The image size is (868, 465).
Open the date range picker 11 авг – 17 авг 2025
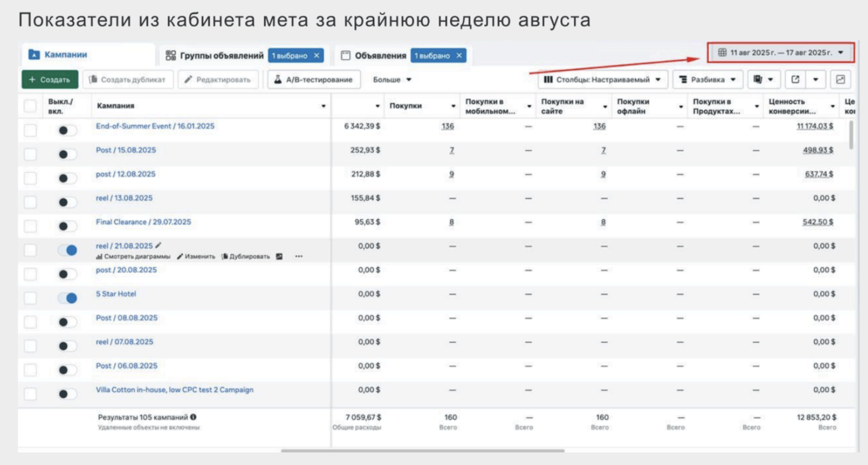[781, 53]
